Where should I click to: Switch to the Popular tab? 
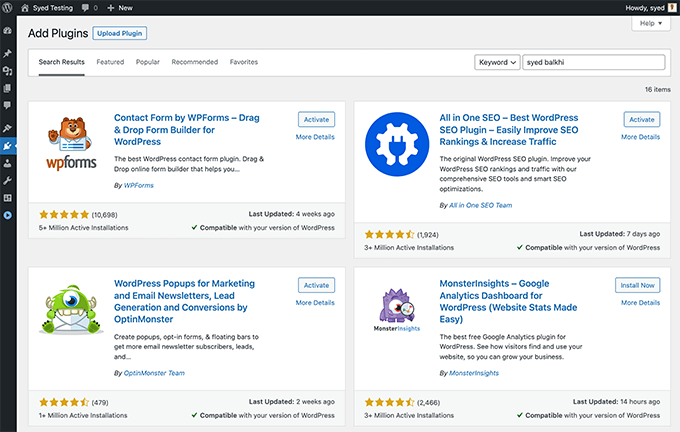pos(148,62)
